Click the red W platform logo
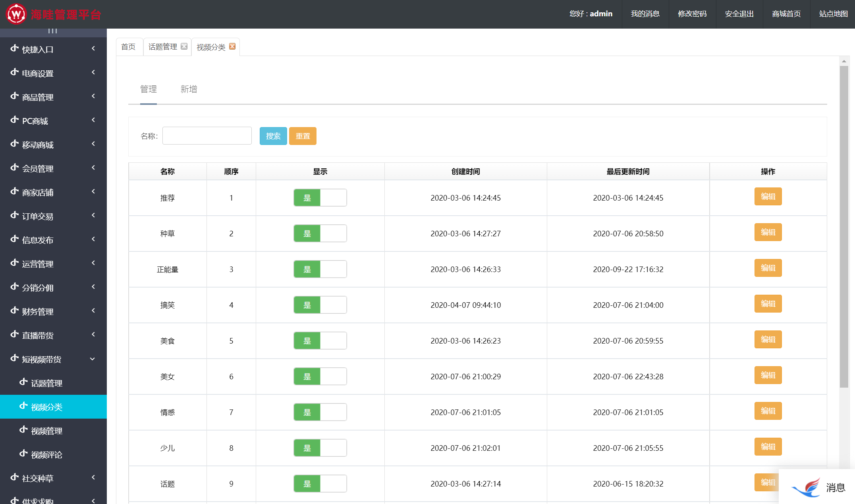 [x=16, y=14]
